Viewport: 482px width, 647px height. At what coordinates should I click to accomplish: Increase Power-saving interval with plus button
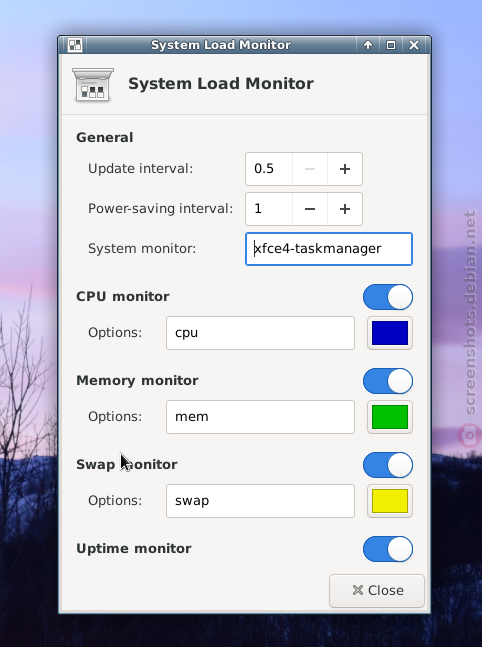click(x=345, y=209)
